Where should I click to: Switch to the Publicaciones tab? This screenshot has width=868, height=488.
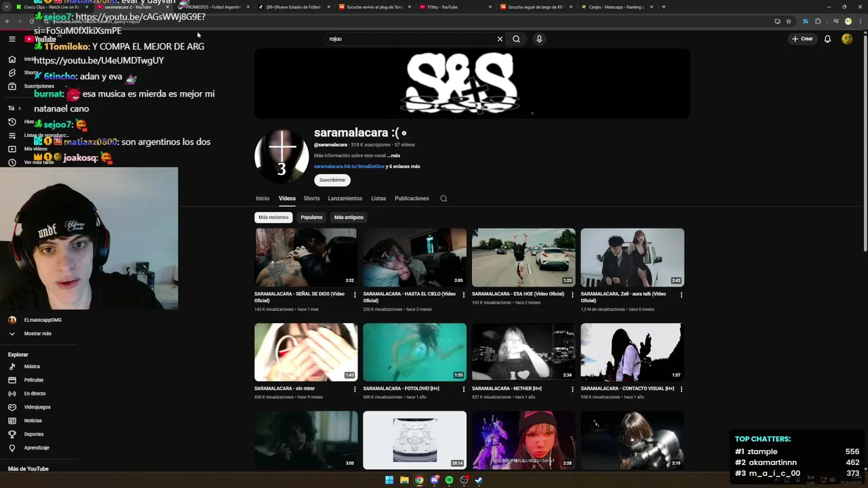click(412, 199)
